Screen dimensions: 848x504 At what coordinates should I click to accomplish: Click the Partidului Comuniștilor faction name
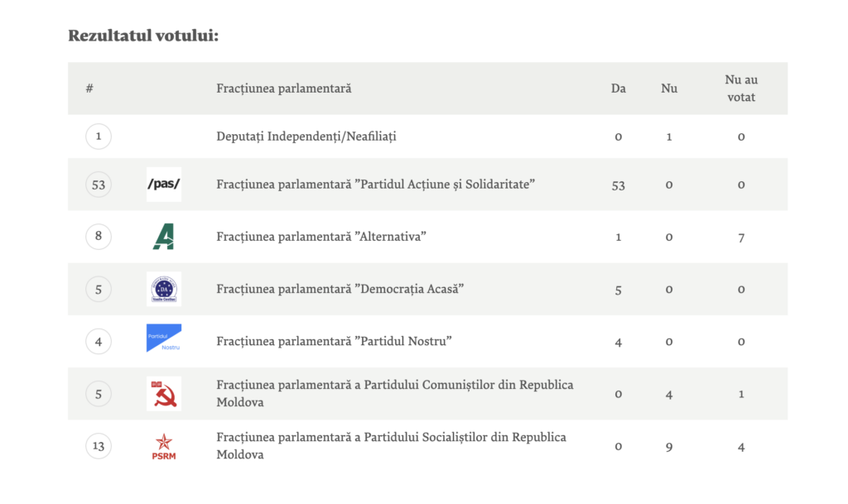point(394,393)
